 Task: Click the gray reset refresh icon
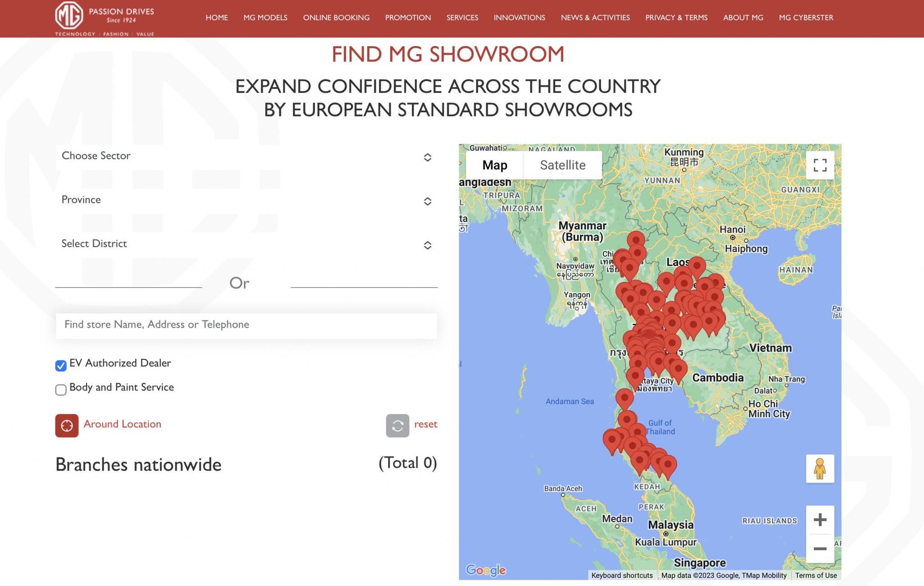pos(397,425)
